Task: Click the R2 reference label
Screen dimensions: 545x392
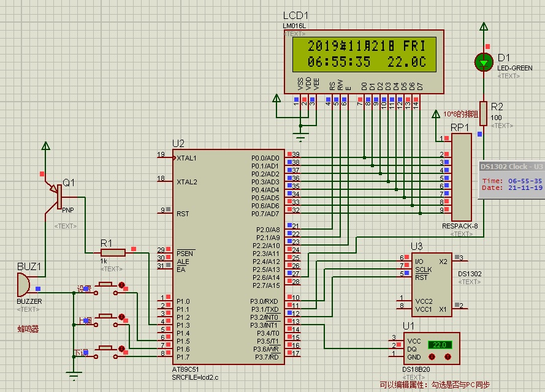Action: 497,107
